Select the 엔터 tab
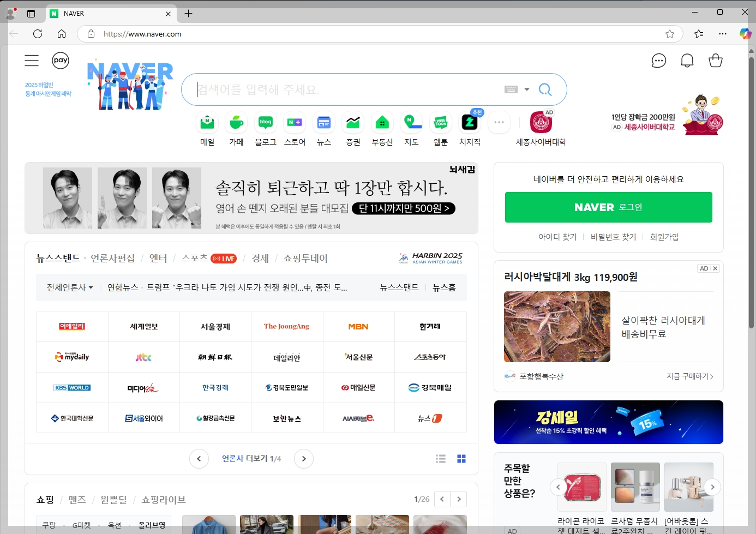The image size is (756, 534). (x=158, y=258)
